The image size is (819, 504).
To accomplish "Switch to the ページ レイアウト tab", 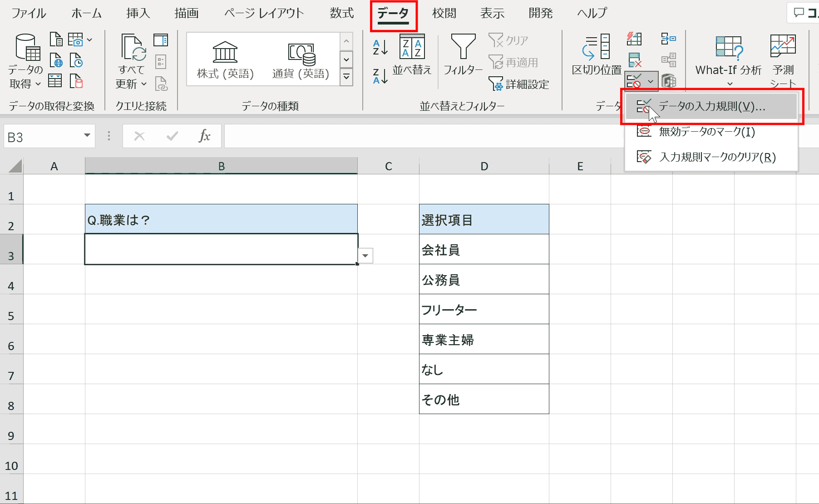I will pos(264,13).
